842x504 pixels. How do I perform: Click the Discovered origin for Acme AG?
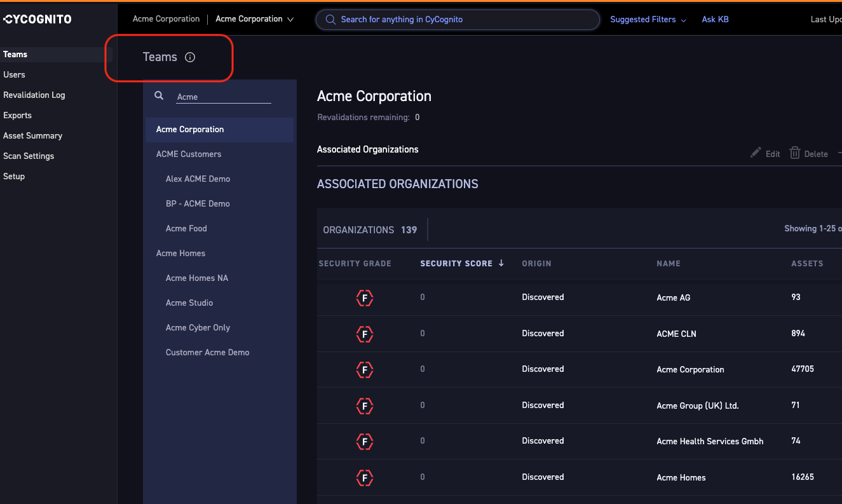pos(543,297)
